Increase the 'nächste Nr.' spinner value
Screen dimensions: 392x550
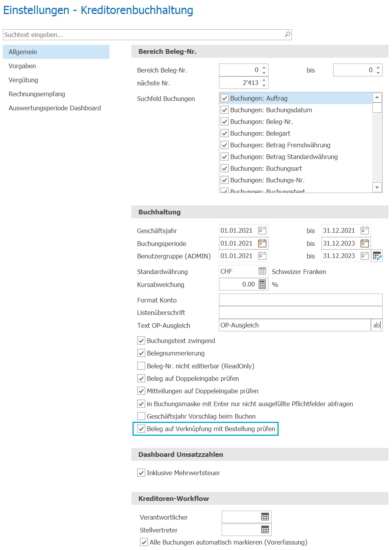(x=264, y=80)
